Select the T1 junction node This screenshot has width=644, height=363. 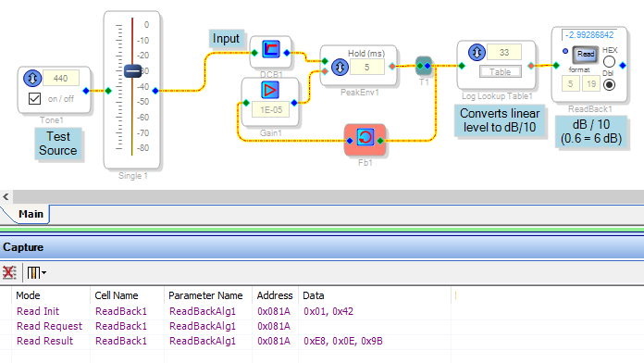click(424, 66)
